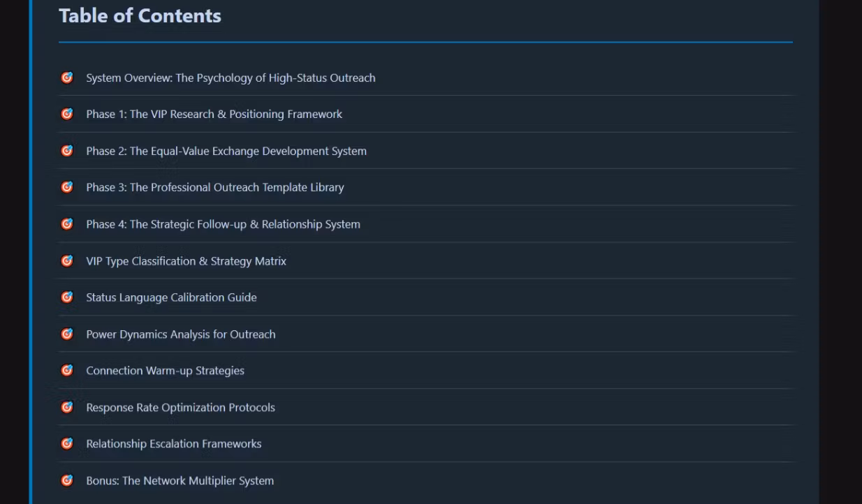
Task: Open Relationship Escalation Frameworks section
Action: click(x=173, y=444)
